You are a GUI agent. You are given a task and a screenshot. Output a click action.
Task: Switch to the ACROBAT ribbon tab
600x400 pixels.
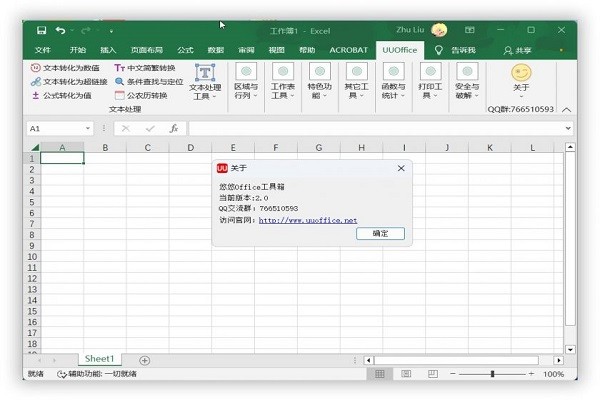click(347, 50)
